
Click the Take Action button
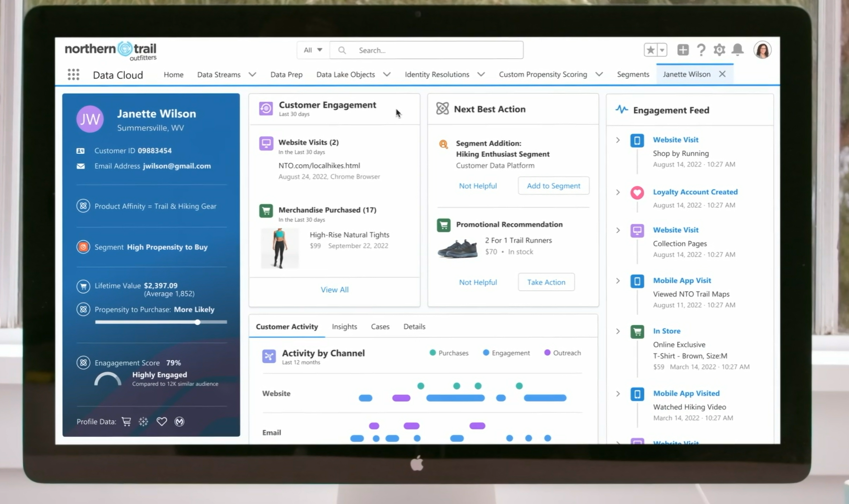pyautogui.click(x=546, y=282)
